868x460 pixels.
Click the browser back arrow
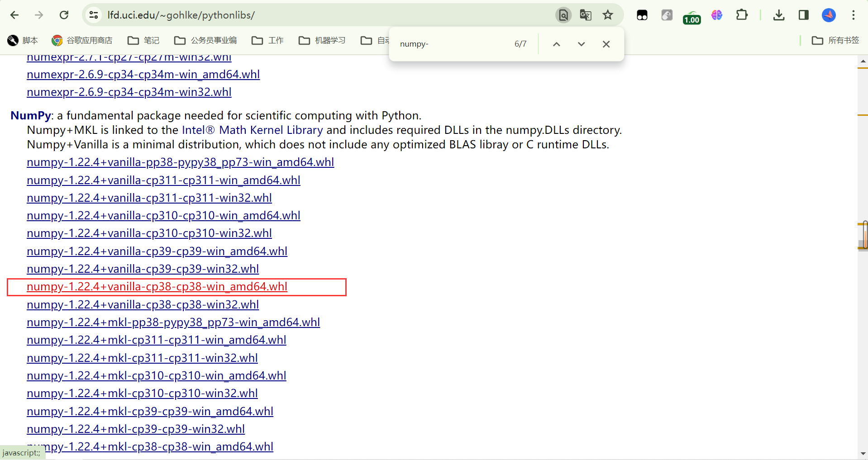point(14,15)
